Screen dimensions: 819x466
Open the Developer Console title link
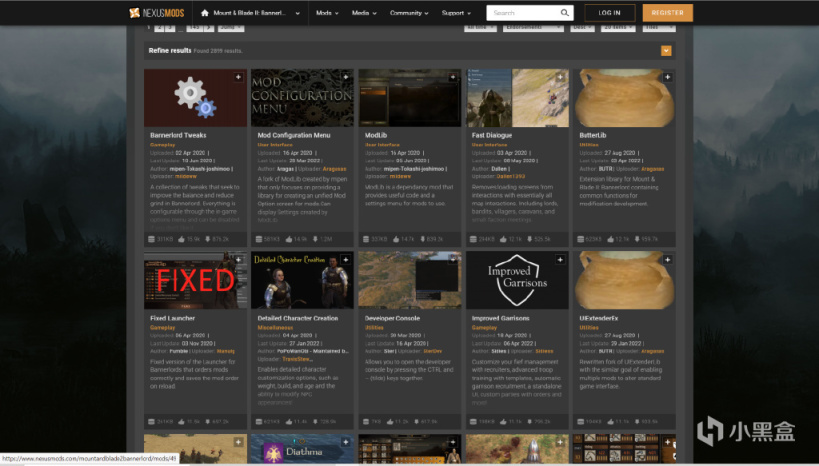coord(392,318)
